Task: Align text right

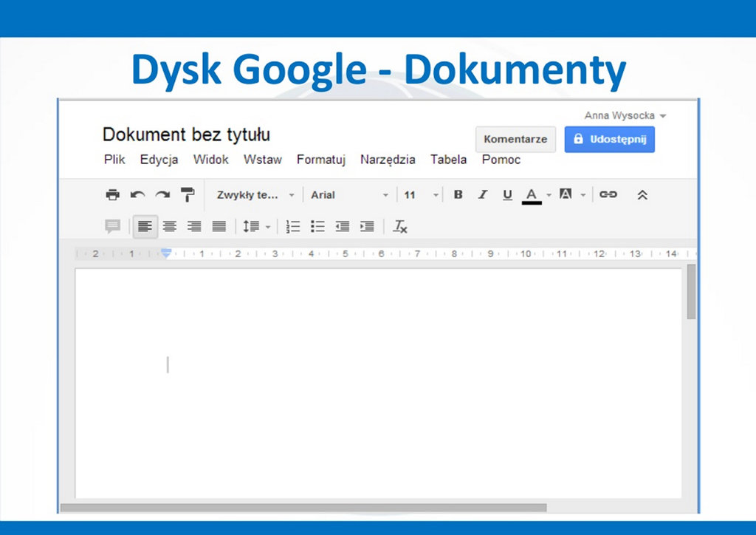Action: [x=194, y=226]
